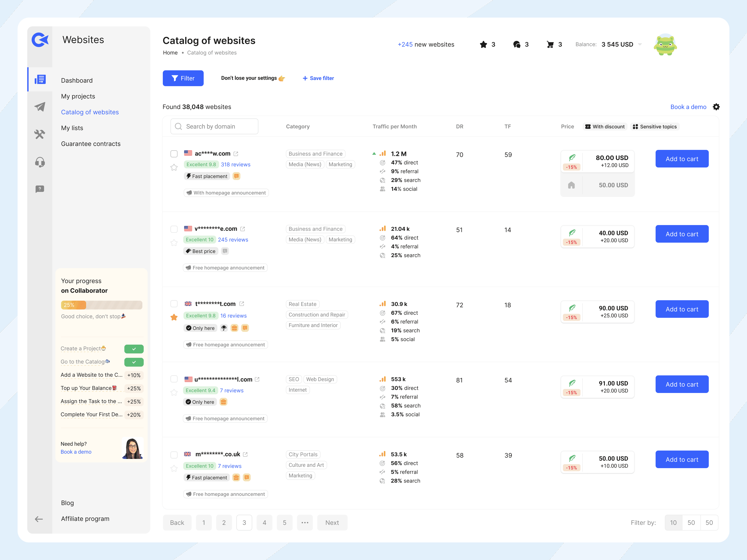The height and width of the screenshot is (560, 747).
Task: Open the favorites star icon in the header
Action: coord(484,44)
